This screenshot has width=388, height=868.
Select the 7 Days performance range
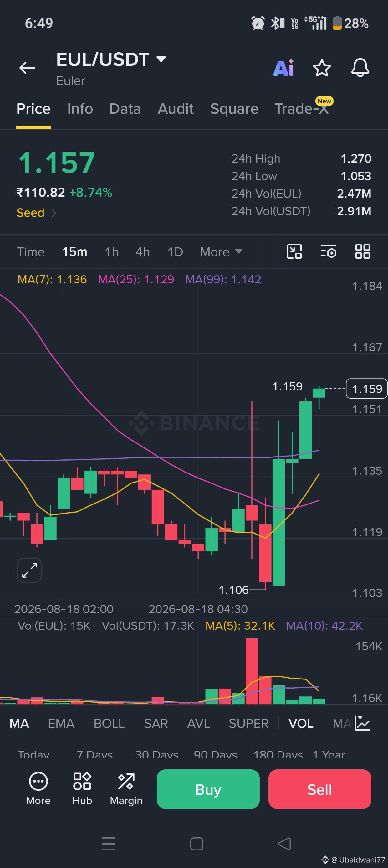coord(94,755)
